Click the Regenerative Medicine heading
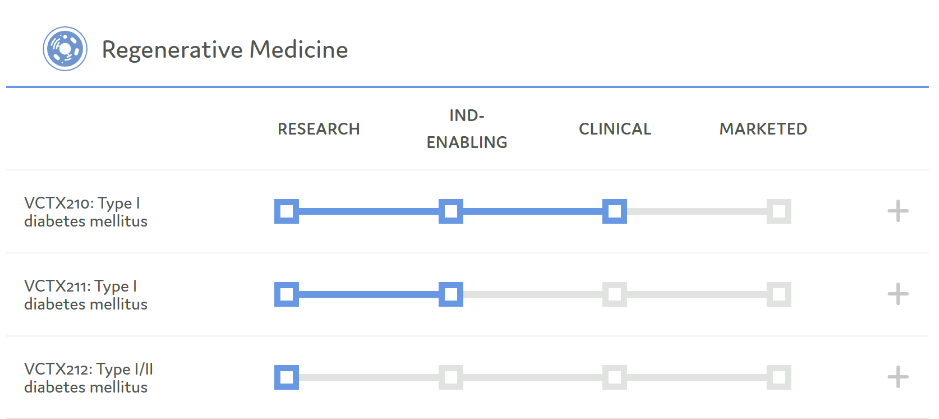Viewport: 939px width, 419px height. pos(225,49)
